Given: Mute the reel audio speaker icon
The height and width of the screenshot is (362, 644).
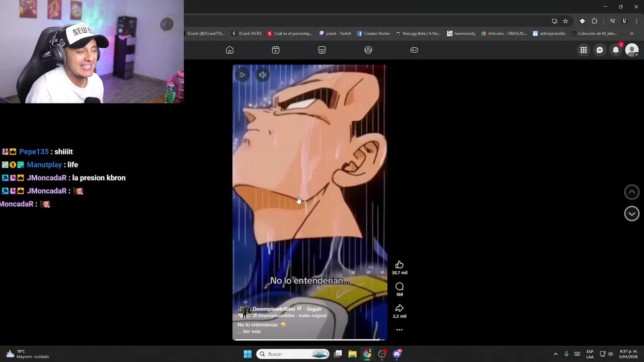Looking at the screenshot, I should coord(263,75).
